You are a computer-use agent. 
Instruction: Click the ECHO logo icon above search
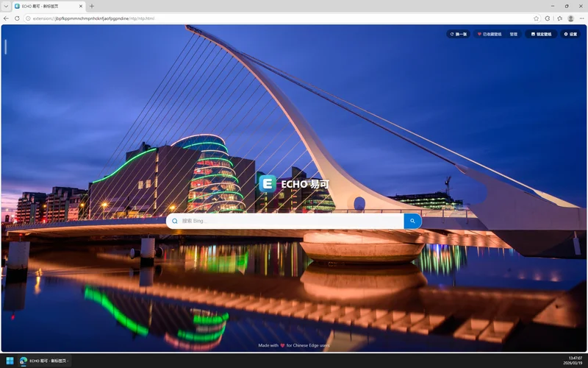tap(268, 184)
